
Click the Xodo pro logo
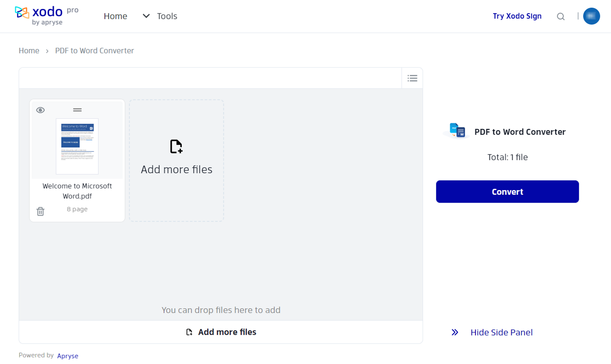[47, 15]
